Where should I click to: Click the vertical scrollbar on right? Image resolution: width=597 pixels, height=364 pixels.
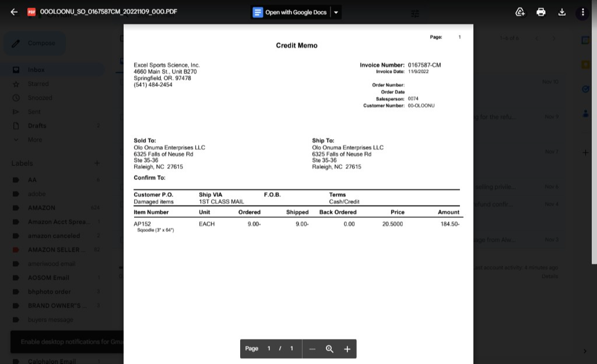coord(594,133)
